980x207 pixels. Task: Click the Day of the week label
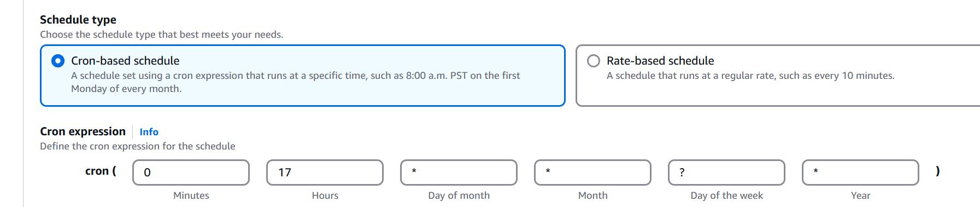tap(727, 196)
